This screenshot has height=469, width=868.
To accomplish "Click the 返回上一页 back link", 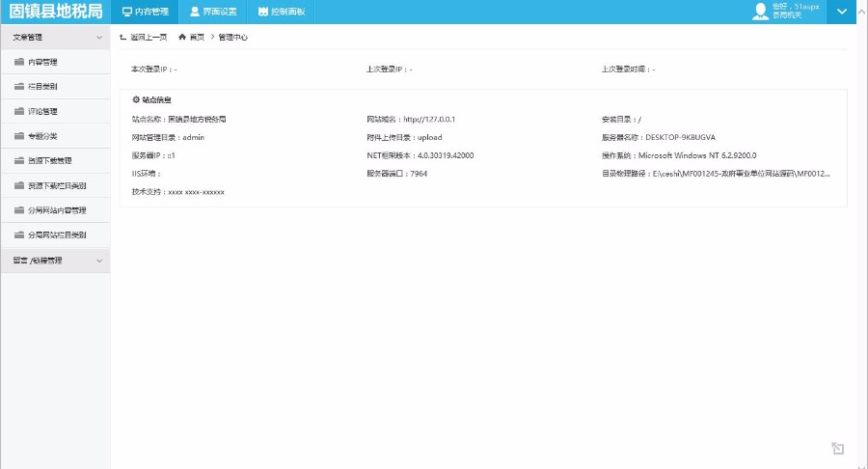I will [144, 37].
